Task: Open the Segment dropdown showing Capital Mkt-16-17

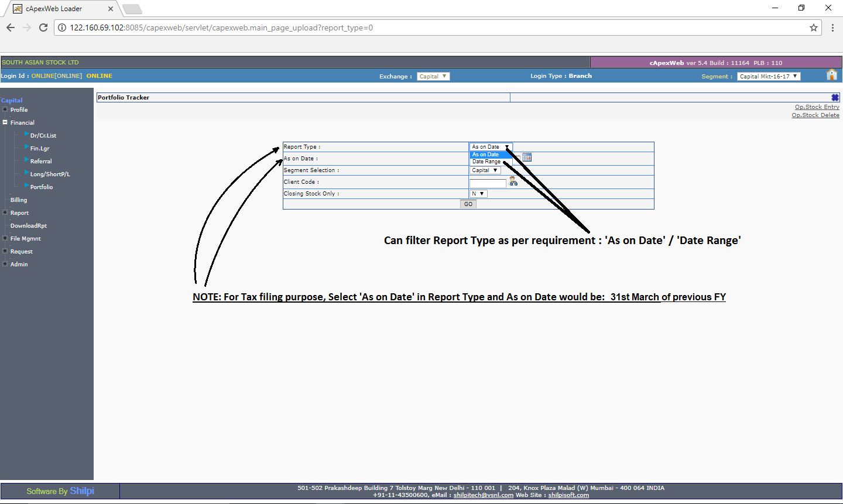Action: point(769,76)
